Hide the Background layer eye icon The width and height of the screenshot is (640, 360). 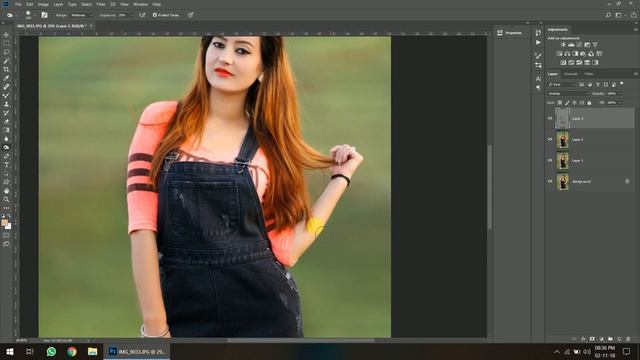(550, 181)
